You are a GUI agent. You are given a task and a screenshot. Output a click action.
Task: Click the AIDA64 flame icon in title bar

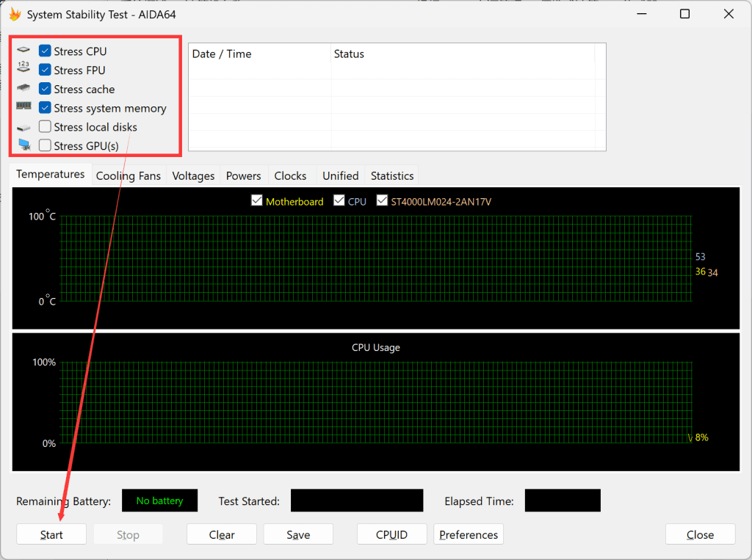click(15, 15)
